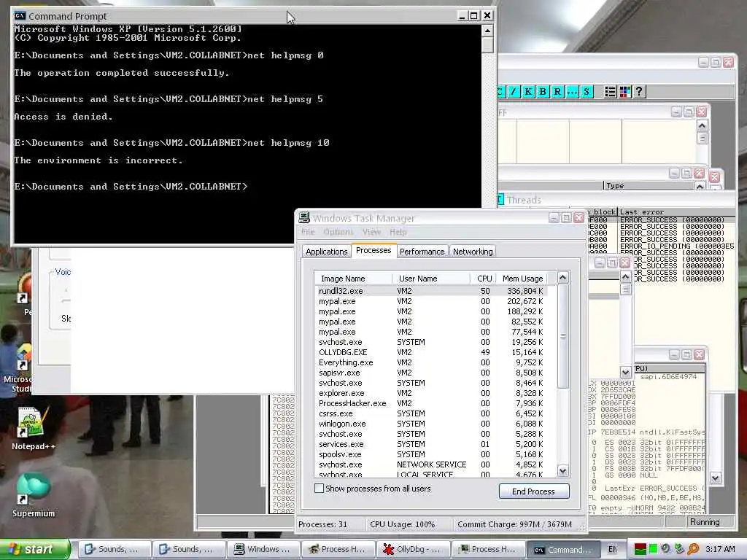Select services.exe process row

430,444
